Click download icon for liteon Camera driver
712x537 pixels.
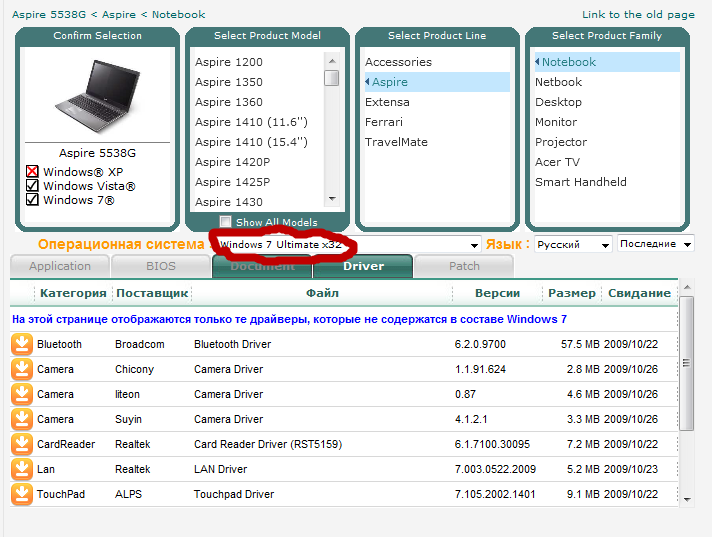click(22, 394)
